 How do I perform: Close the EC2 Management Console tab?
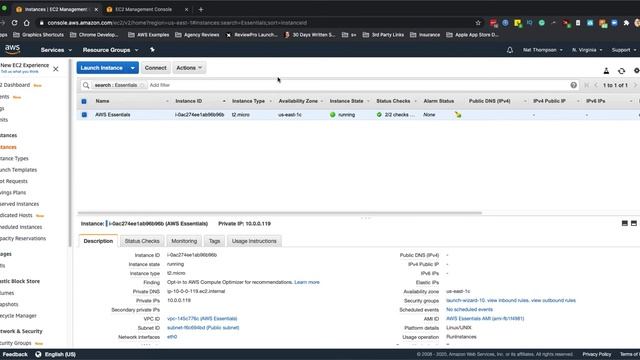(x=186, y=9)
